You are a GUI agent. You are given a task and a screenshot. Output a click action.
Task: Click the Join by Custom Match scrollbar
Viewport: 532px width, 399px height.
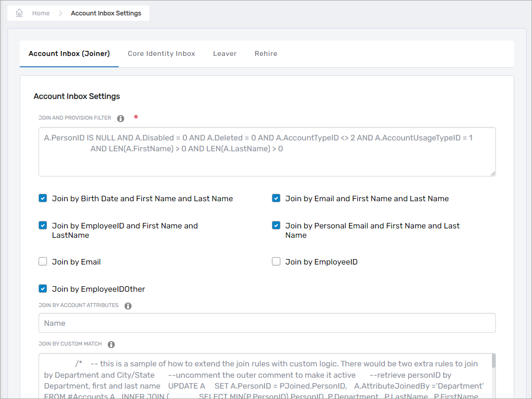[492, 362]
